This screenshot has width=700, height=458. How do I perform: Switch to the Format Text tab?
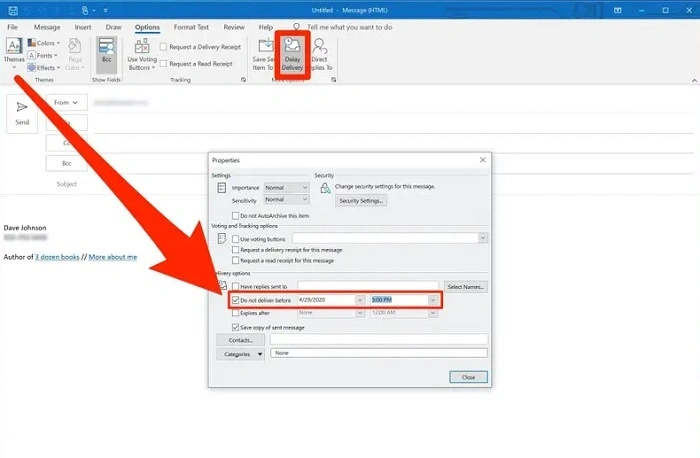pyautogui.click(x=191, y=27)
